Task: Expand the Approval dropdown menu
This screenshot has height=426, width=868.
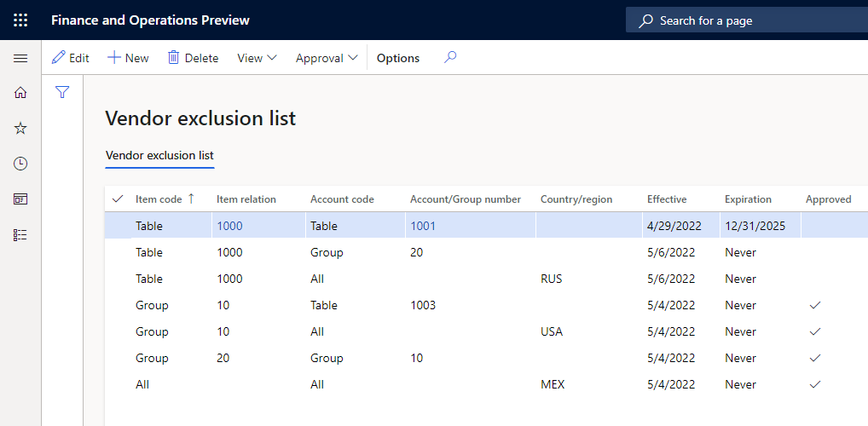Action: coord(326,58)
